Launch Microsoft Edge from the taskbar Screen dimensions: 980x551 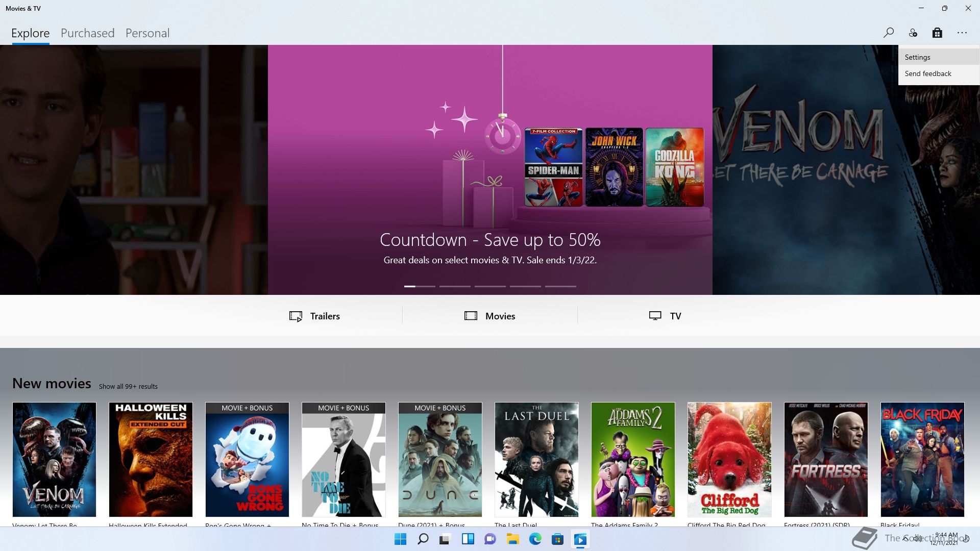pyautogui.click(x=535, y=539)
